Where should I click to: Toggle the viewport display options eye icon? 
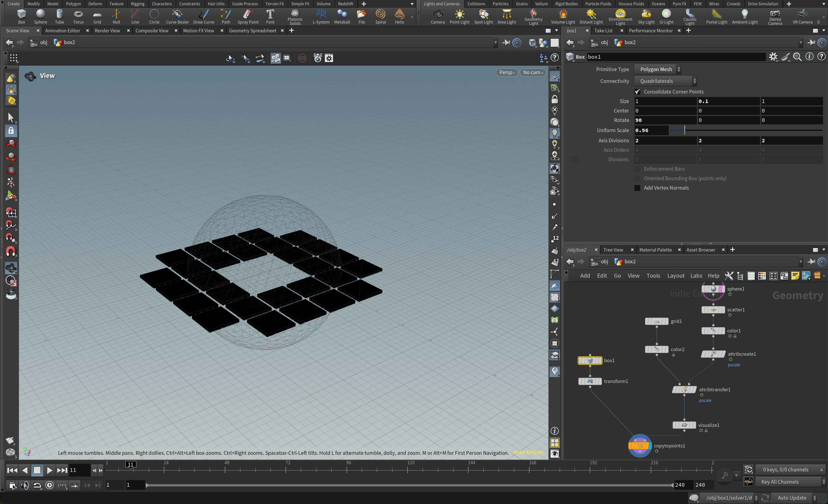(x=554, y=454)
